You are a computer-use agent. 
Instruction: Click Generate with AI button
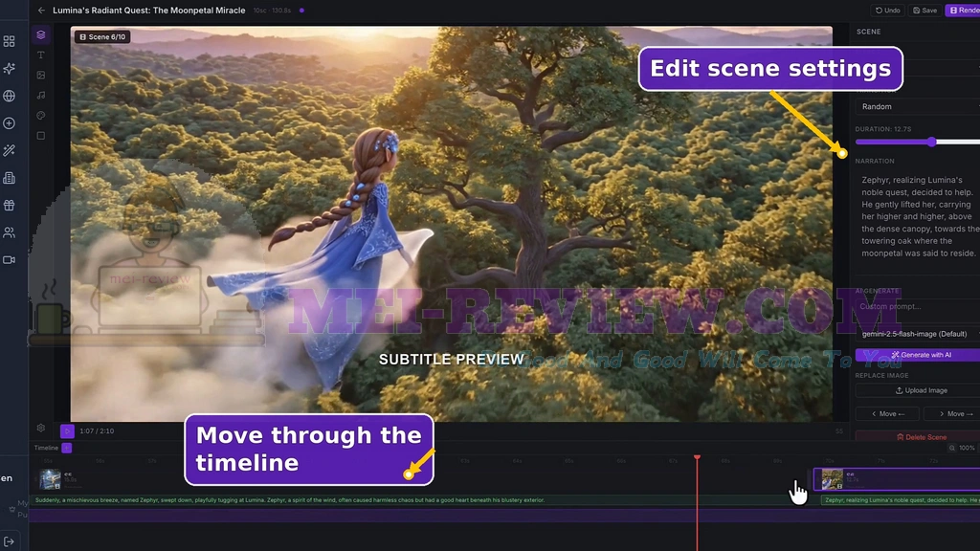pyautogui.click(x=918, y=355)
